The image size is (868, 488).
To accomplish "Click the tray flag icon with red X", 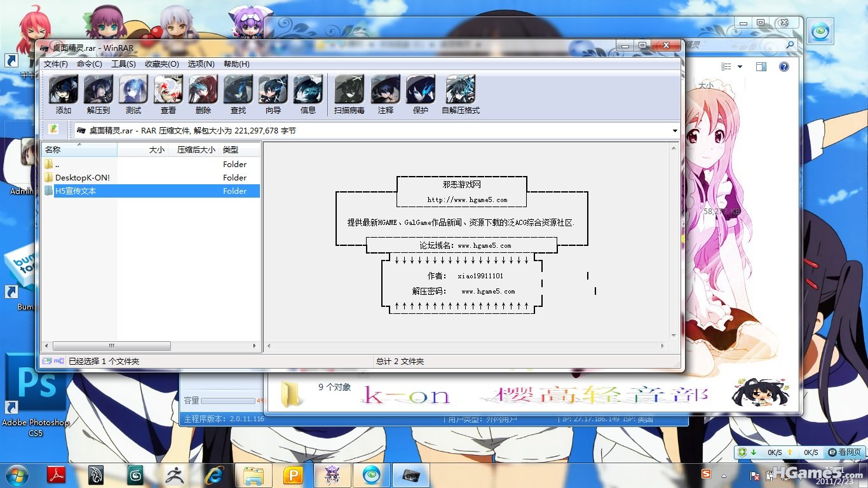I will tap(755, 475).
